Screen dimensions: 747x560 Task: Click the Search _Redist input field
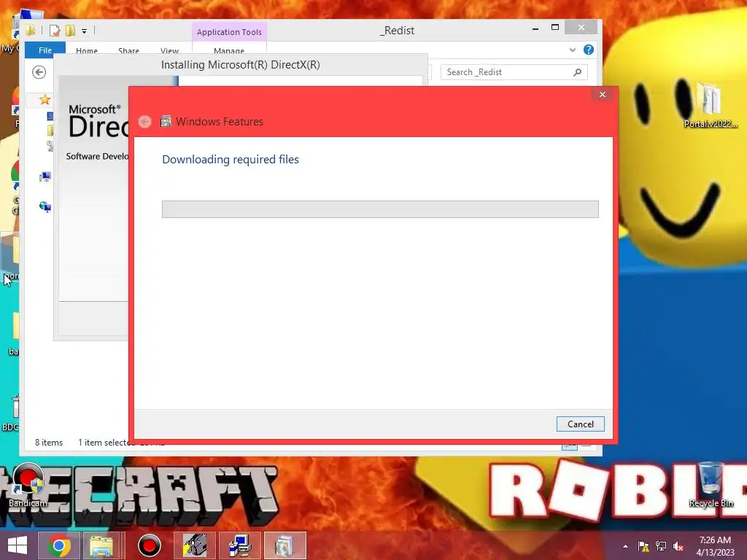(x=506, y=72)
